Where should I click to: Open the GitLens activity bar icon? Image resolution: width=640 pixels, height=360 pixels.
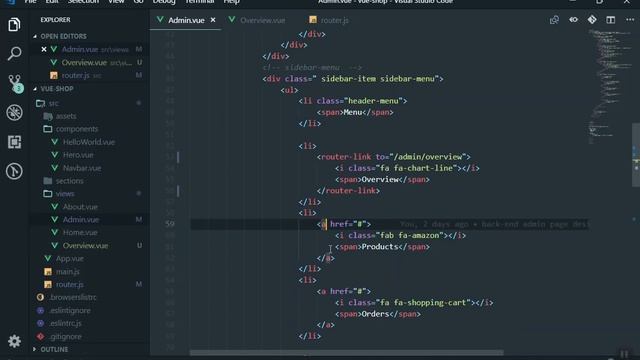[x=14, y=171]
